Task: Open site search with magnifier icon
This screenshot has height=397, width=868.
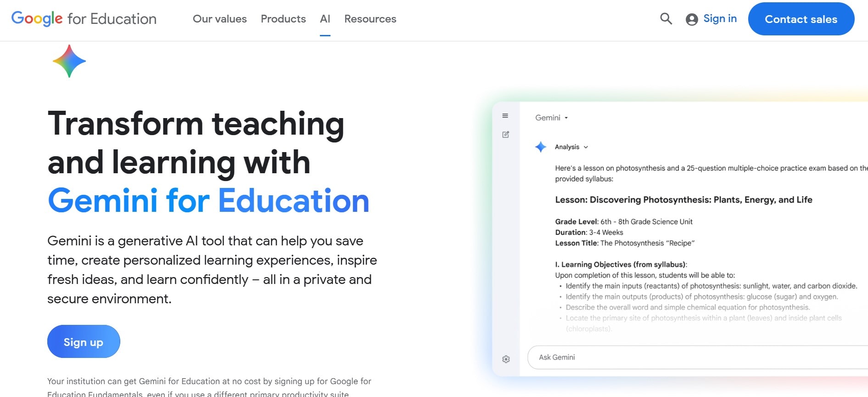Action: coord(666,19)
